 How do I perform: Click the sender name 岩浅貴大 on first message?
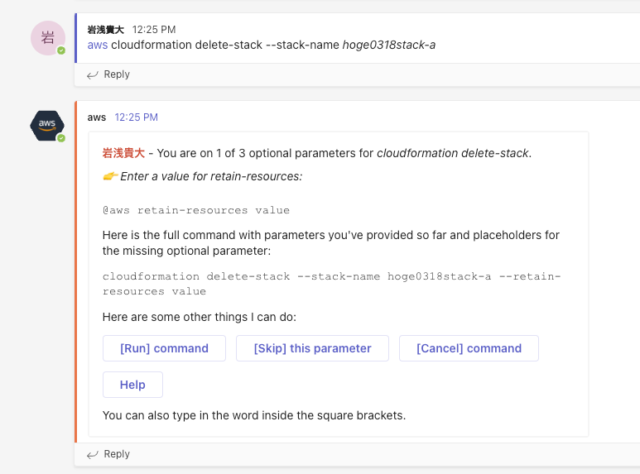[106, 30]
